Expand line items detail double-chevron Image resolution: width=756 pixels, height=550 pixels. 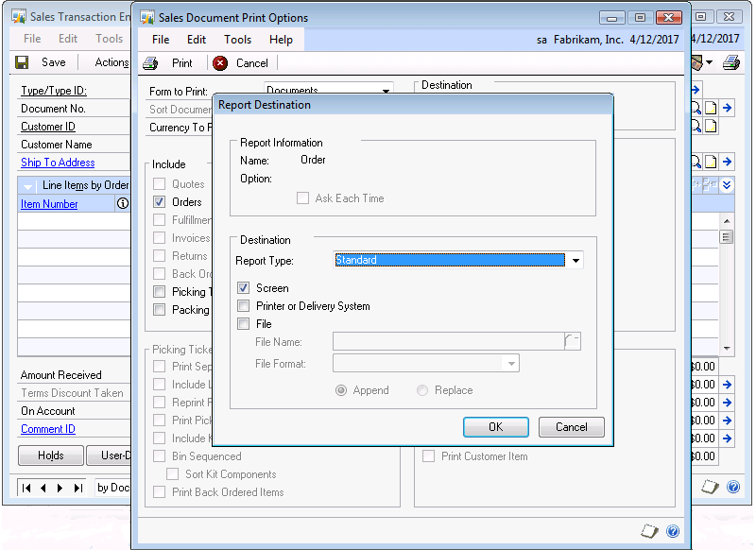click(x=727, y=185)
